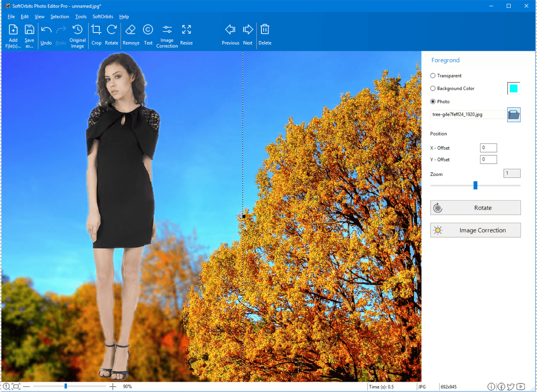Open the tree photo file browser
The width and height of the screenshot is (537, 392).
click(x=513, y=114)
